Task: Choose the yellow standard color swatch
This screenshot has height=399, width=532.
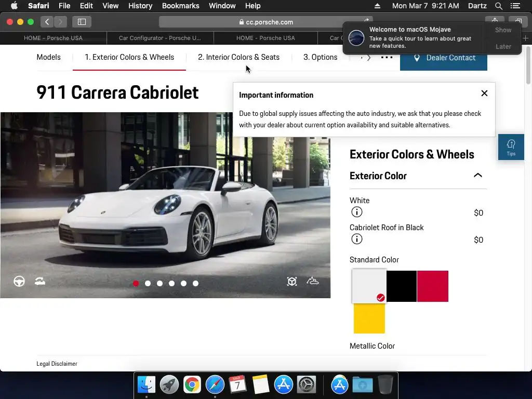Action: point(369,318)
